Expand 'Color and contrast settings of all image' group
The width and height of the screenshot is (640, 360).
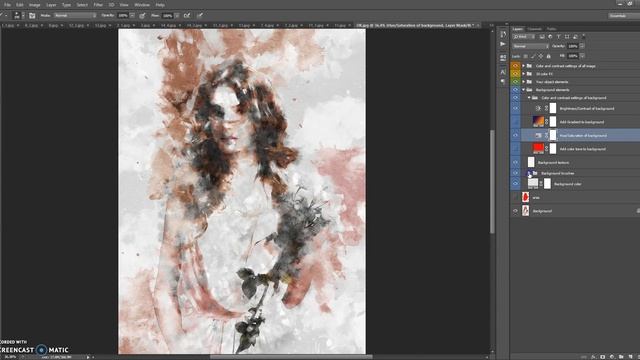524,66
